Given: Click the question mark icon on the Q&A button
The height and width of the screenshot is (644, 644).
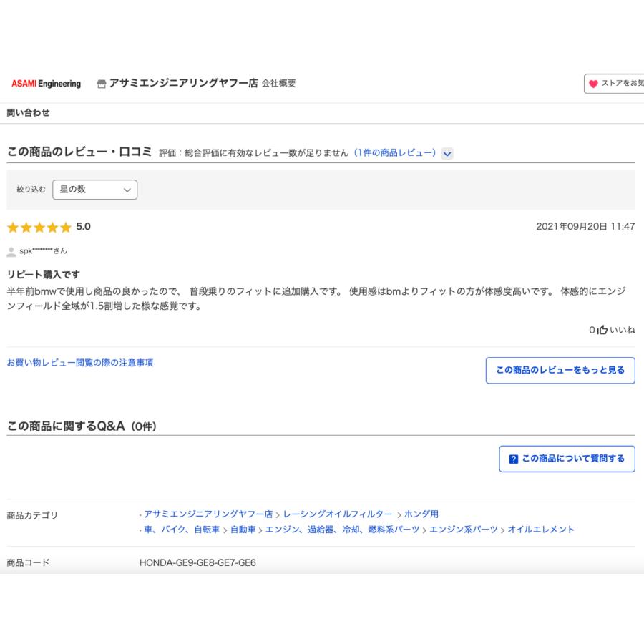Looking at the screenshot, I should 512,459.
